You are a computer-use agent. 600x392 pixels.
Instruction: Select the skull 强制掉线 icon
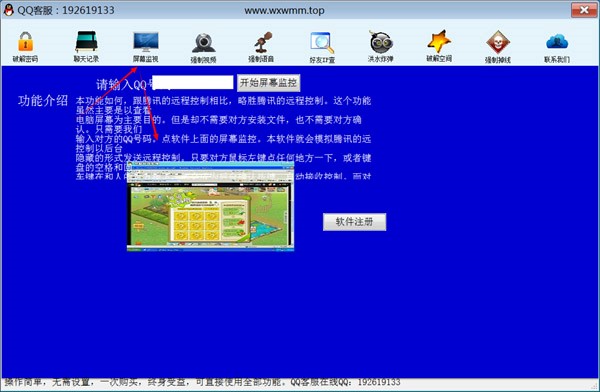(497, 47)
